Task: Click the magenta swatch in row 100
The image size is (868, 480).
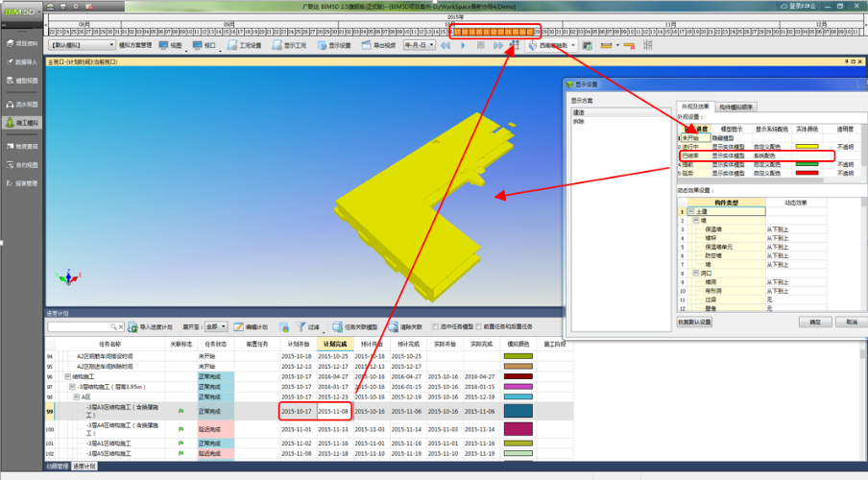Action: (x=518, y=429)
